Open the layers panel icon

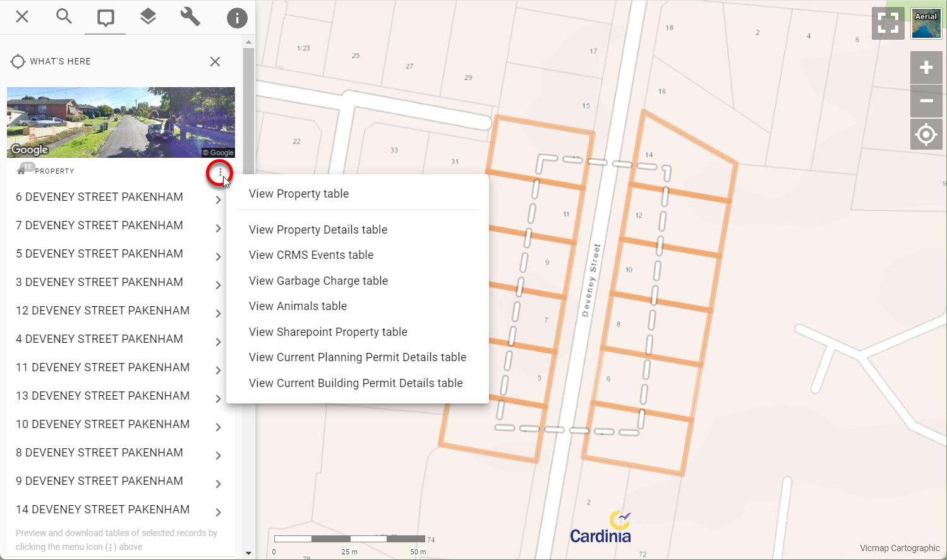coord(148,17)
